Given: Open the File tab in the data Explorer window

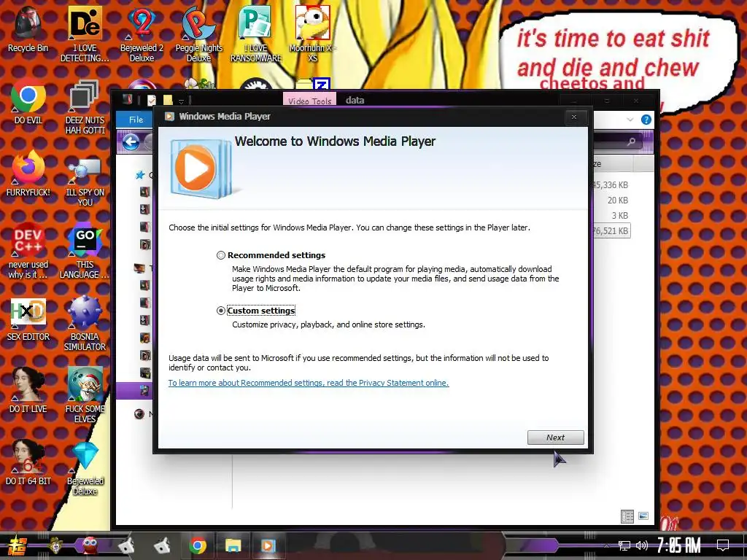Looking at the screenshot, I should coord(136,120).
